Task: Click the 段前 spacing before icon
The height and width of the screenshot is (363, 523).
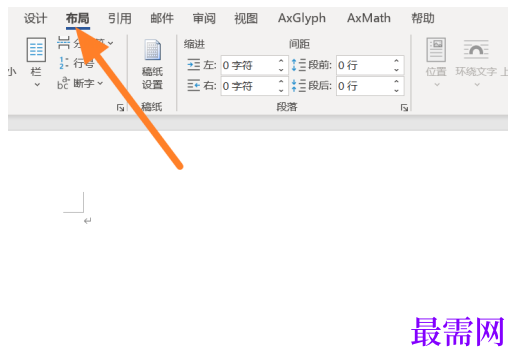Action: [x=299, y=65]
